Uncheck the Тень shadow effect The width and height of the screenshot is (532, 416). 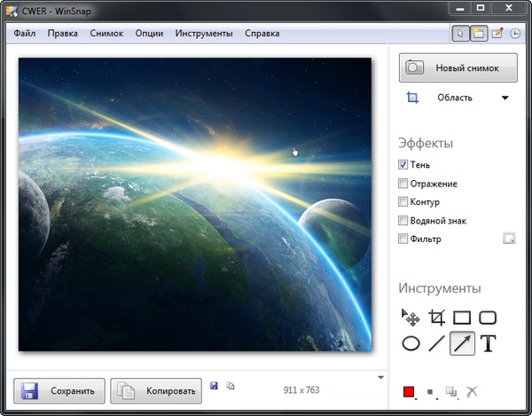[x=403, y=165]
